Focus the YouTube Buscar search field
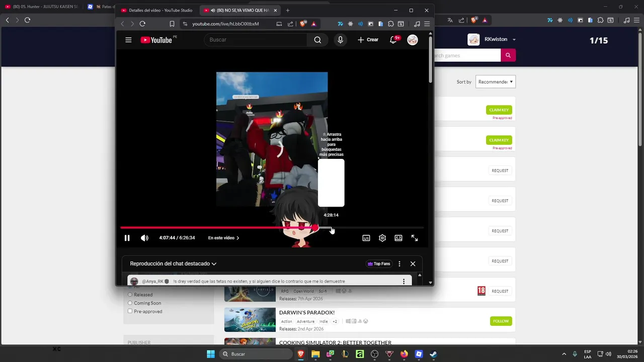This screenshot has width=644, height=362. tap(256, 40)
